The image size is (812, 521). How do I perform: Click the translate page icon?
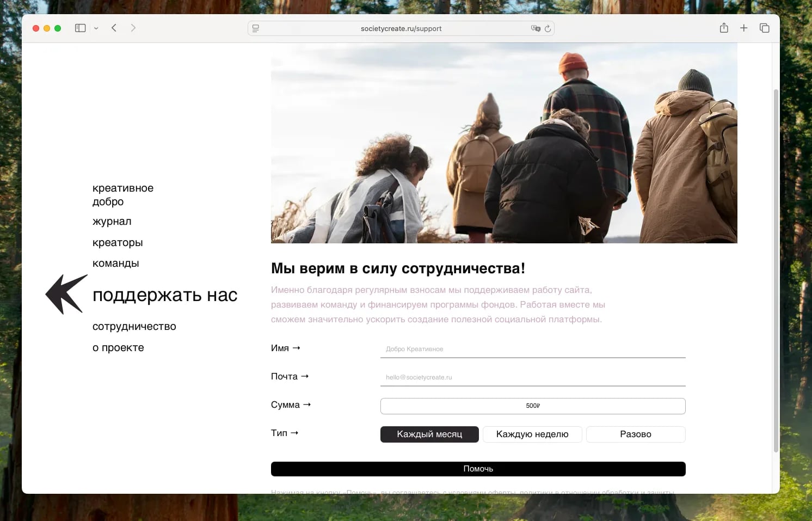coord(536,28)
